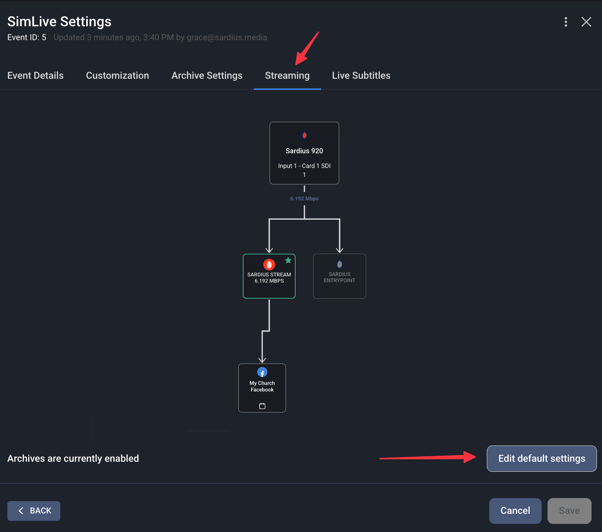Click the red flame icon in Sardius 920
This screenshot has width=602, height=532.
click(x=304, y=135)
